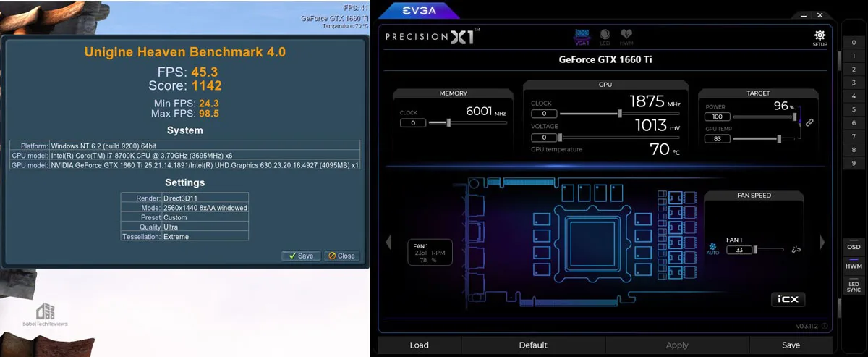Select profile slot 8
Viewport: 868px width, 357px height.
coord(854,150)
